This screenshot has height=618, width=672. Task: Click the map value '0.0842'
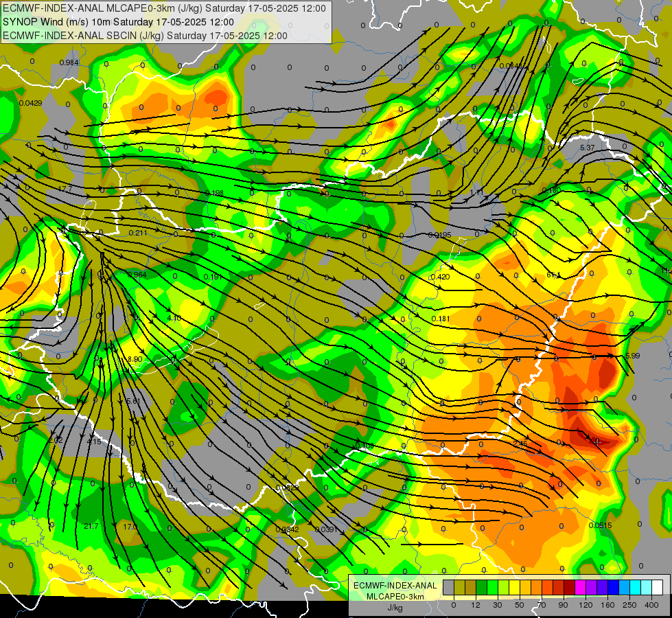pos(287,529)
